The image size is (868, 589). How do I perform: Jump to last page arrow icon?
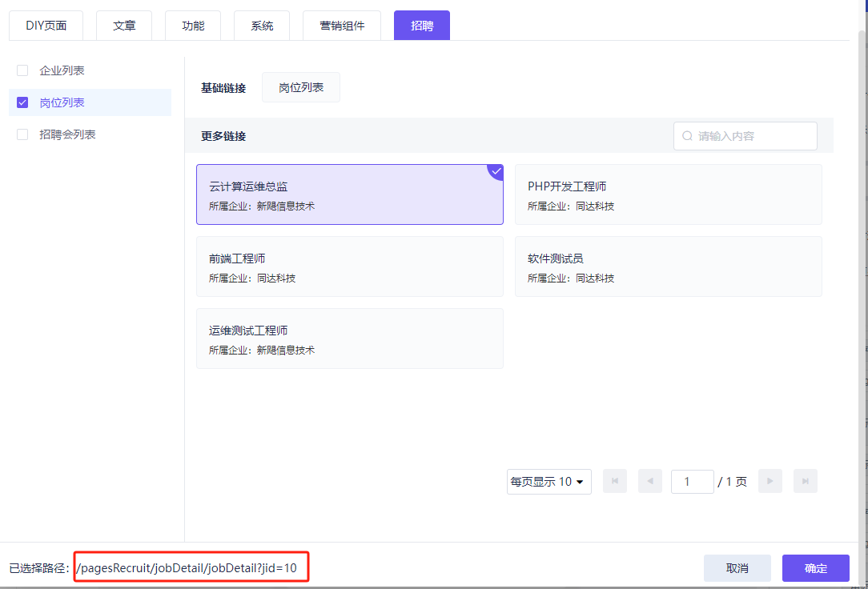click(x=805, y=481)
